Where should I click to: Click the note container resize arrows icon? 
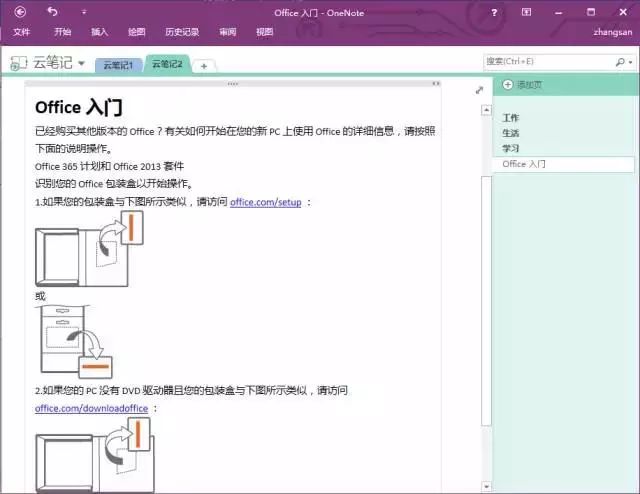pos(436,84)
